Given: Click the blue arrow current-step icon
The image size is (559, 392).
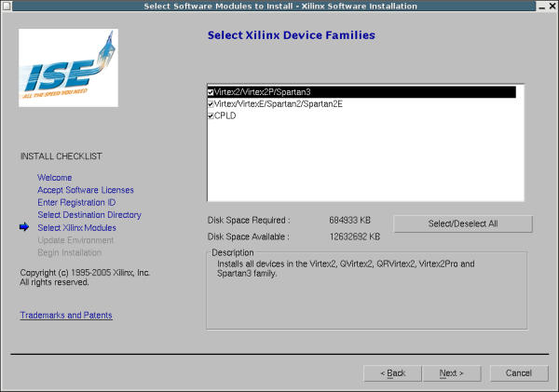Looking at the screenshot, I should [x=24, y=227].
